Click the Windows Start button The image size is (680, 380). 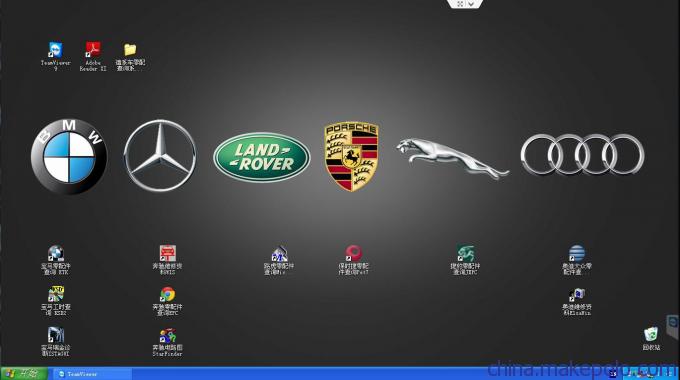click(x=24, y=373)
